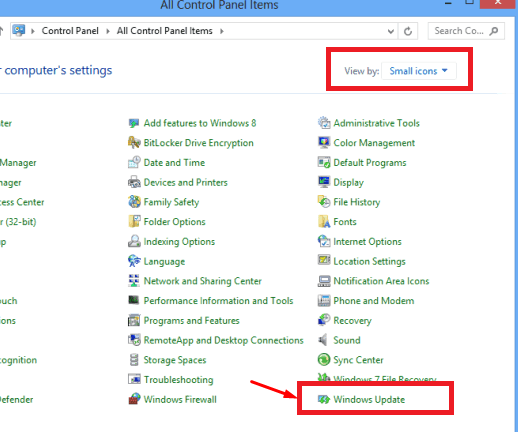Click the Control Panel icon in the address bar

[x=19, y=31]
